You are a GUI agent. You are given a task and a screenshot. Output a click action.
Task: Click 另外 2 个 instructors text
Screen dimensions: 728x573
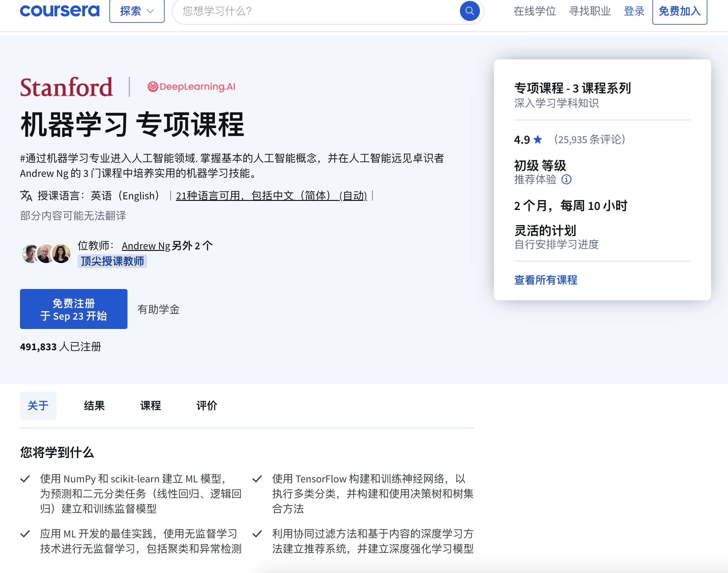click(x=192, y=246)
